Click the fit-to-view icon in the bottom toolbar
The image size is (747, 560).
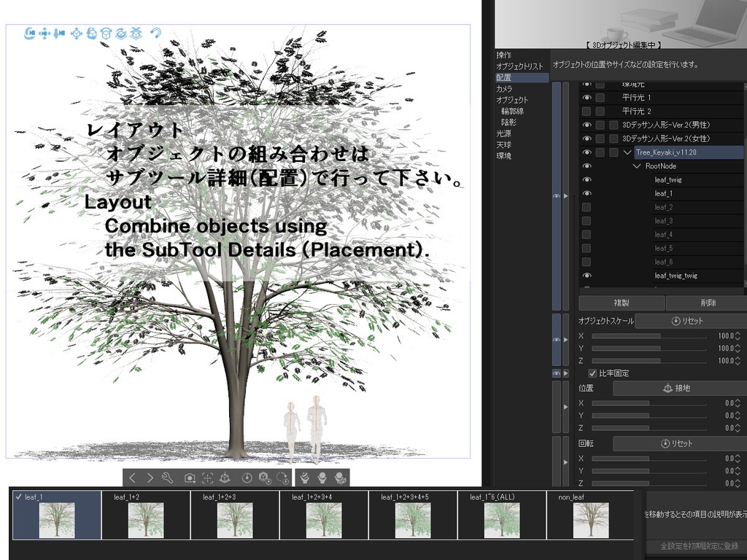pos(209,478)
